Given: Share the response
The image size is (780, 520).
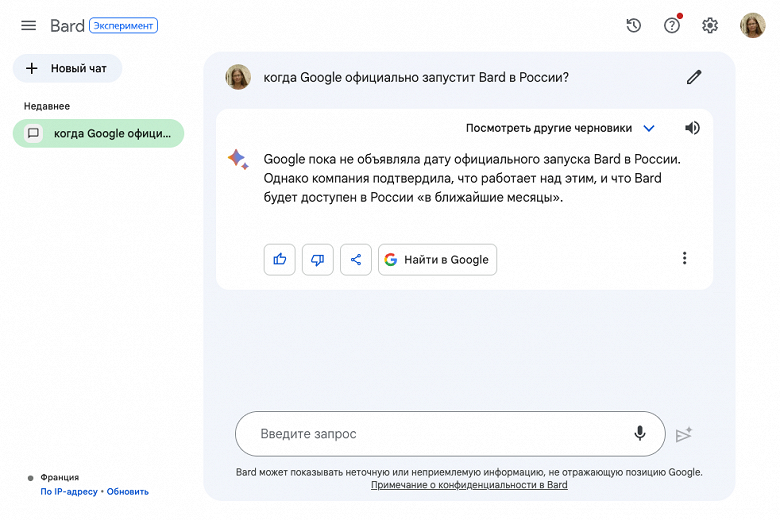Looking at the screenshot, I should point(356,259).
